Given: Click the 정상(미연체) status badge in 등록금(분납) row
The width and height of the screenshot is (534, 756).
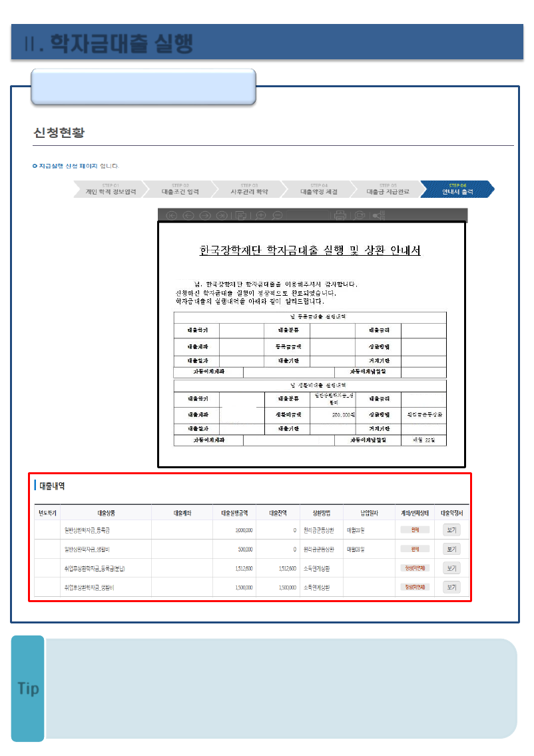Looking at the screenshot, I should tap(415, 568).
